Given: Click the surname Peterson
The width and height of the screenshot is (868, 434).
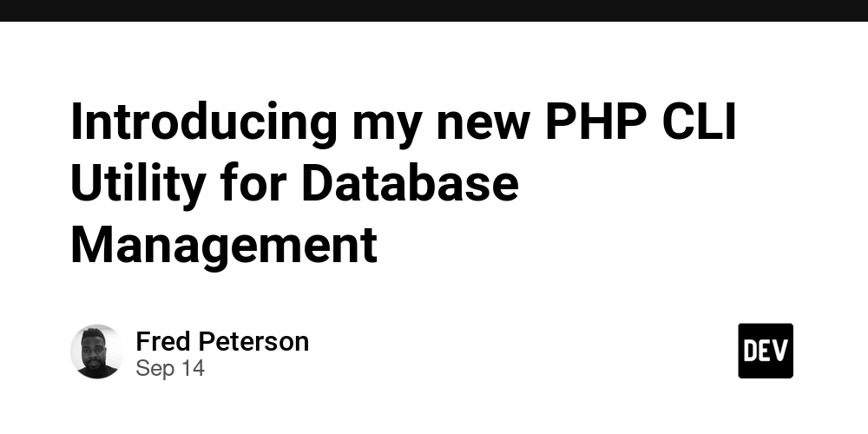Looking at the screenshot, I should click(x=253, y=341).
